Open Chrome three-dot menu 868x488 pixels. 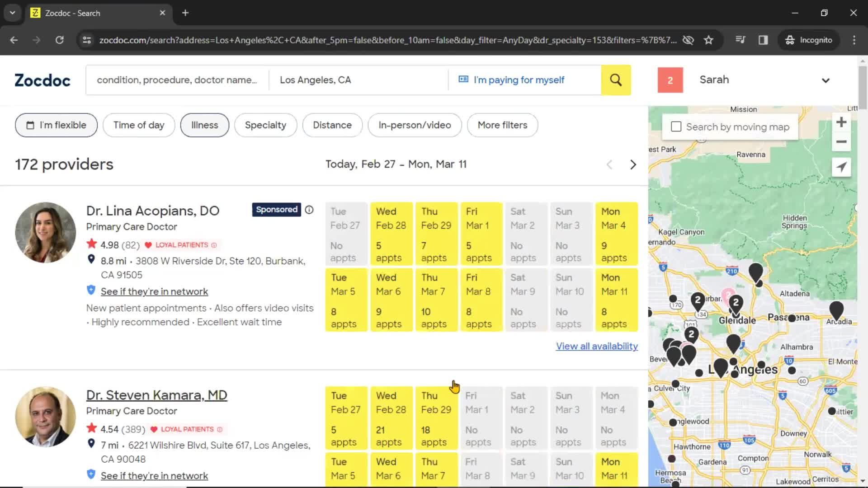click(854, 40)
